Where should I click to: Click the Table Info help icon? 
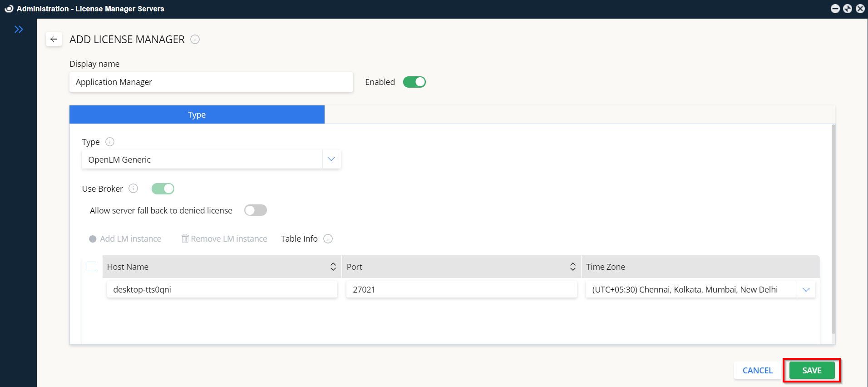tap(328, 239)
